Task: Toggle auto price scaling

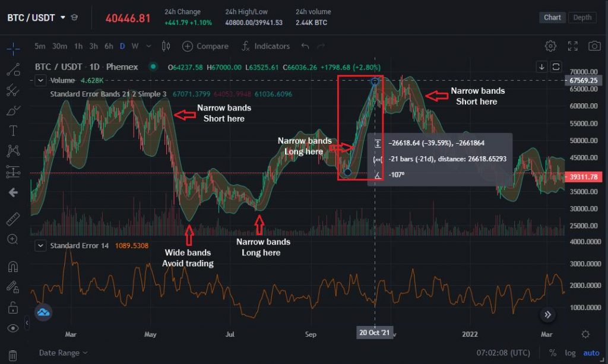Action: coord(591,353)
